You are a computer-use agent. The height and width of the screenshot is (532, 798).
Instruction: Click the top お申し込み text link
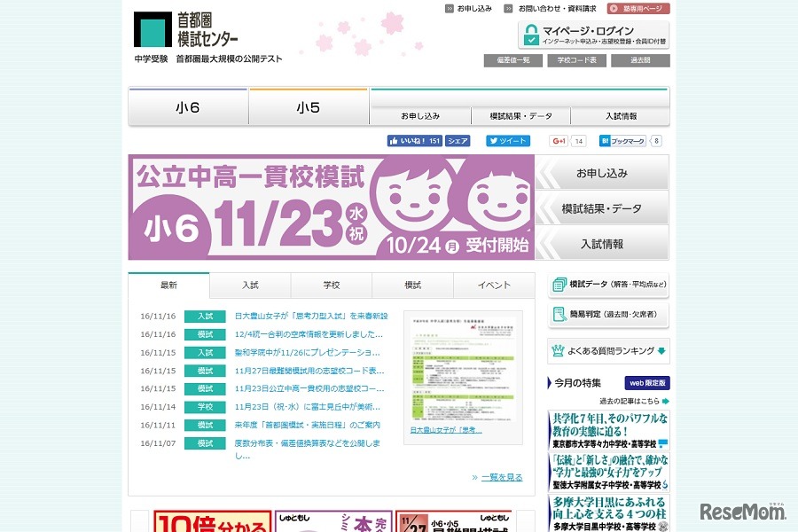pyautogui.click(x=474, y=9)
